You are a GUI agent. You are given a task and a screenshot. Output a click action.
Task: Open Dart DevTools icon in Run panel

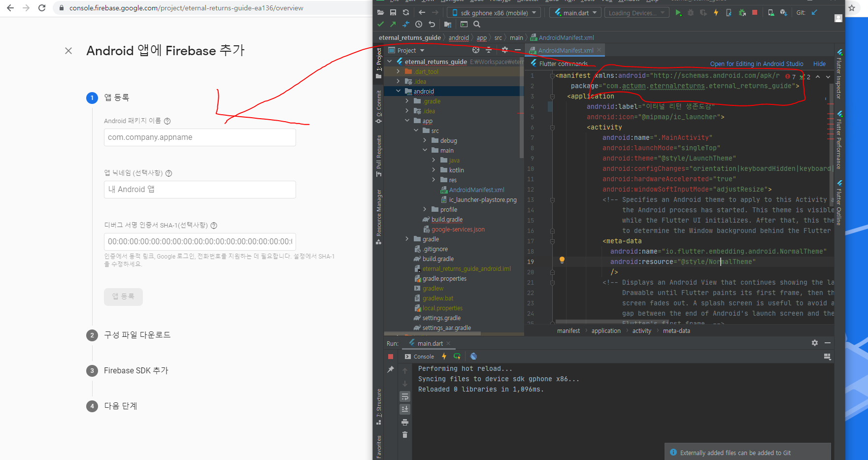coord(473,356)
